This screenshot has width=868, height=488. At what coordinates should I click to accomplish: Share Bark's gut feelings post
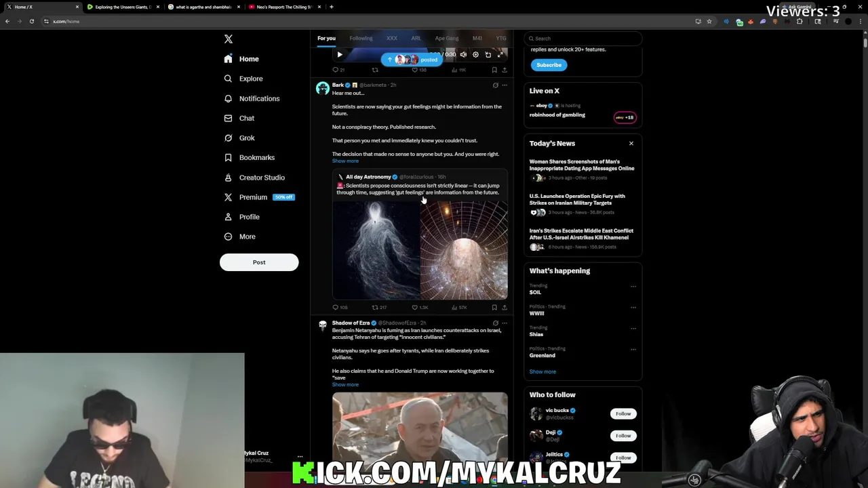[504, 308]
